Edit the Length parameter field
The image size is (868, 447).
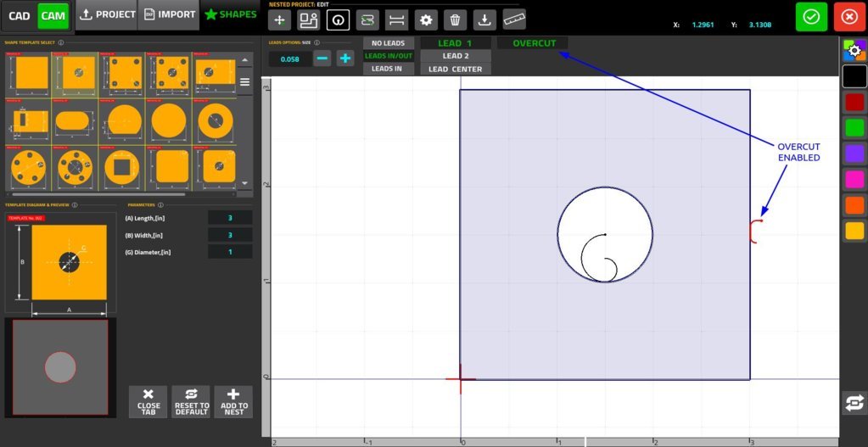pos(230,218)
